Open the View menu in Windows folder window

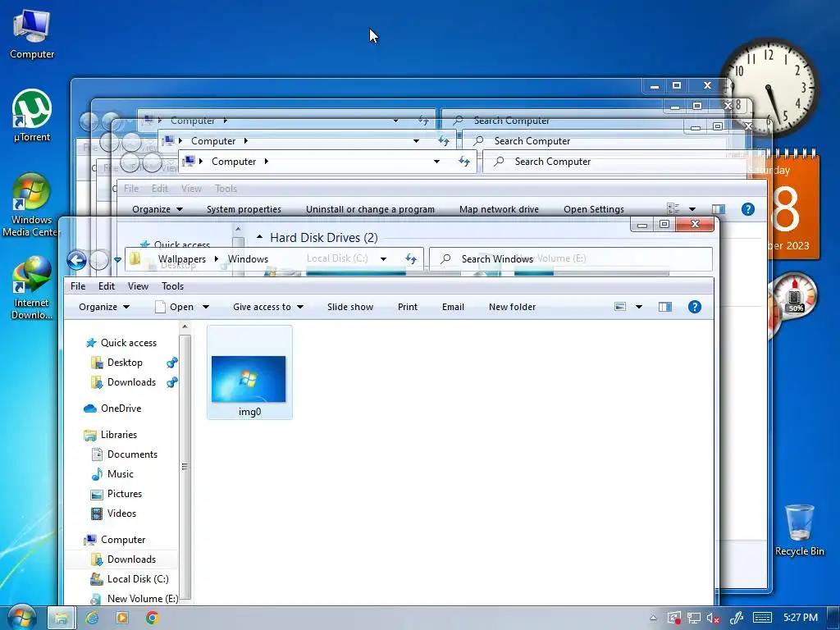(138, 286)
